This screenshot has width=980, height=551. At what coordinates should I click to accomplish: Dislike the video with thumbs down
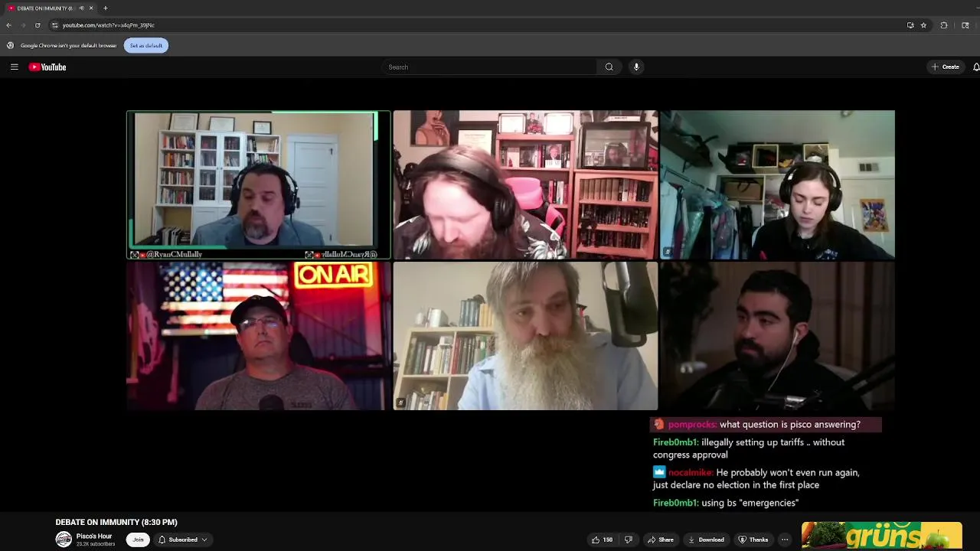pos(629,540)
